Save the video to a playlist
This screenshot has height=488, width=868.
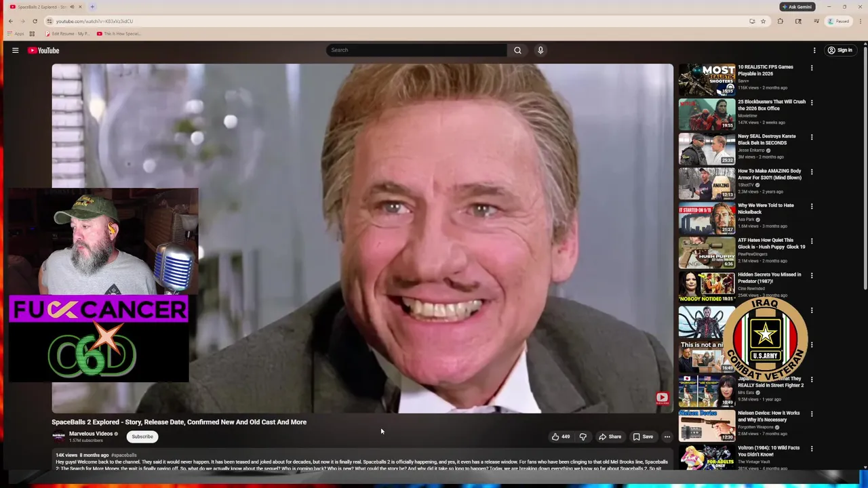(x=643, y=436)
